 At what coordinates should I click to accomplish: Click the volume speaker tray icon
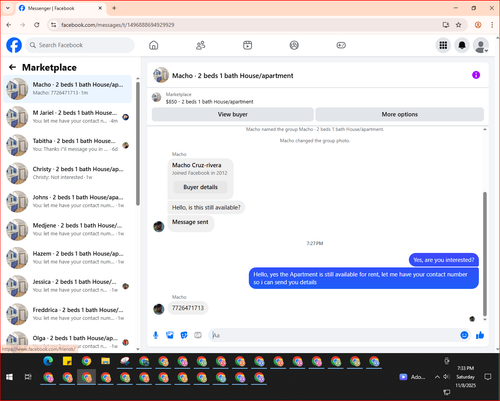coord(446,377)
